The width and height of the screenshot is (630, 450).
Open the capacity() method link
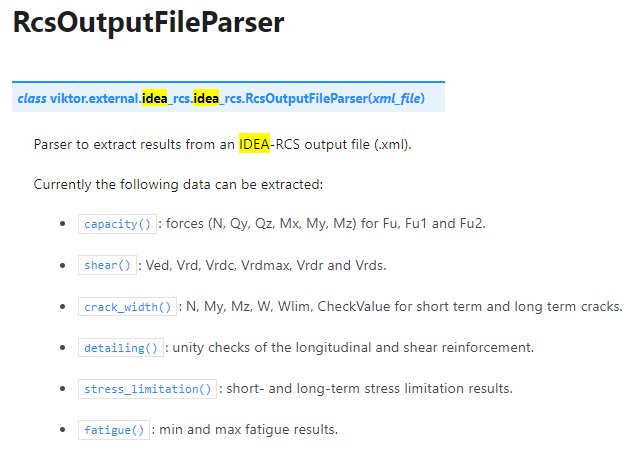117,224
